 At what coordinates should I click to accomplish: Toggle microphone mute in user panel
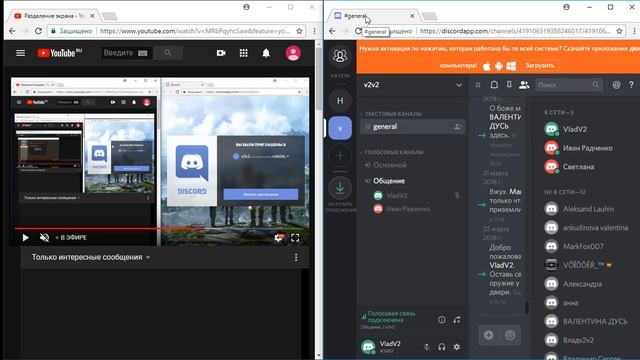tap(427, 347)
